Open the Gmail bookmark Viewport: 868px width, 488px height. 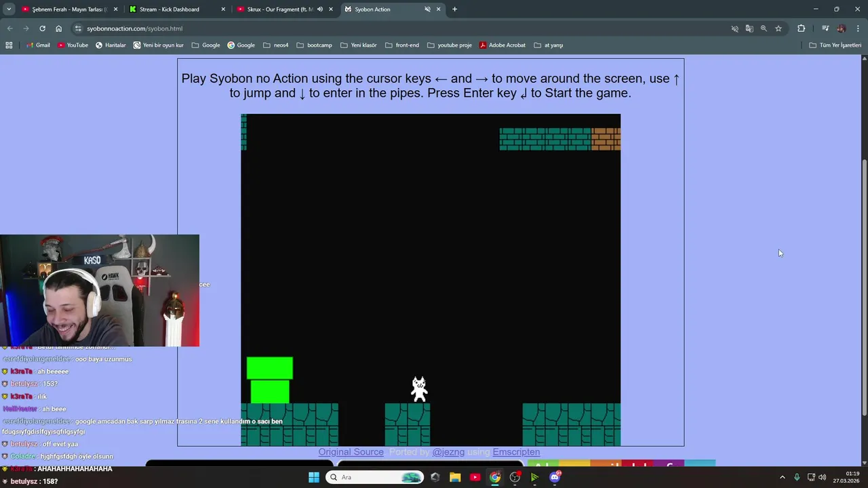pyautogui.click(x=38, y=45)
